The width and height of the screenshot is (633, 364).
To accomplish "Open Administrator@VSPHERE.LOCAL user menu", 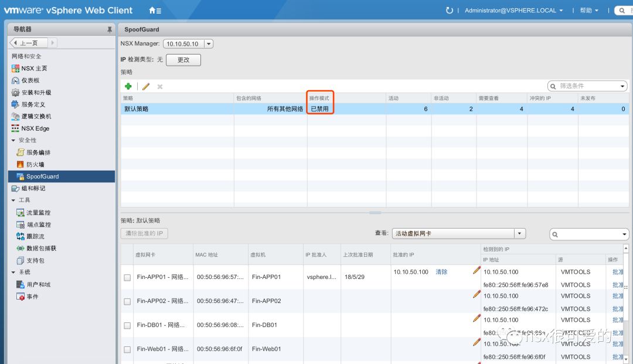I will point(513,11).
